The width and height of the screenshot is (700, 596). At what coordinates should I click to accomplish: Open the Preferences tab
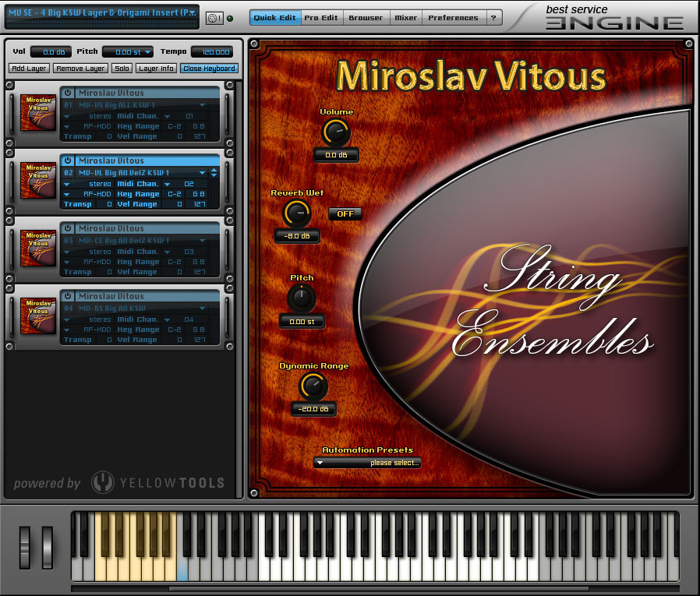453,18
